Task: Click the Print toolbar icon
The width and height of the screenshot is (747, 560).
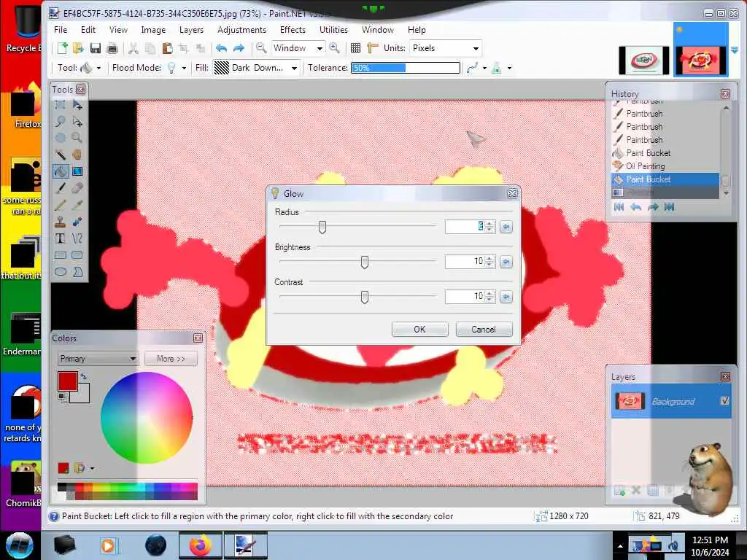Action: tap(112, 48)
